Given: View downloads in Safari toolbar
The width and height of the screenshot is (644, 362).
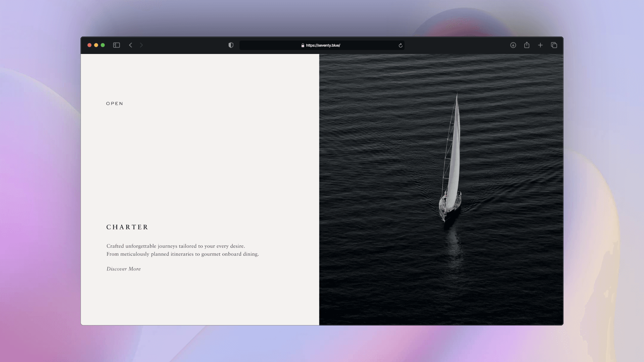Looking at the screenshot, I should pyautogui.click(x=513, y=45).
